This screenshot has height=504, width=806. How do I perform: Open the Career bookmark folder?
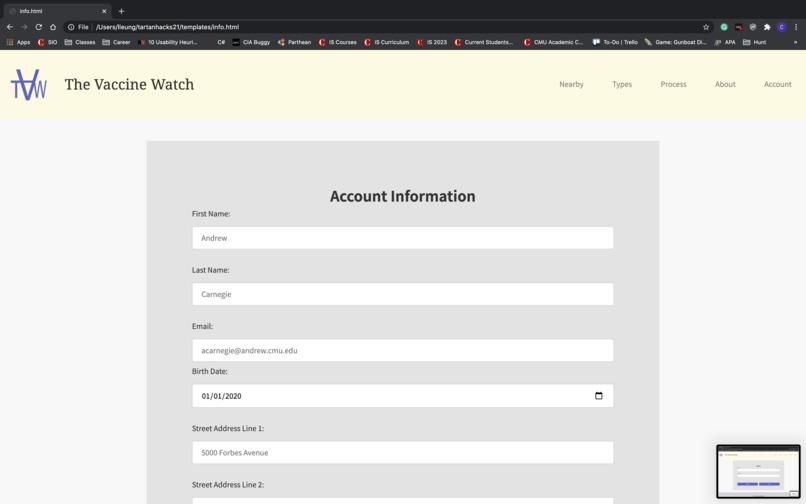click(x=116, y=42)
